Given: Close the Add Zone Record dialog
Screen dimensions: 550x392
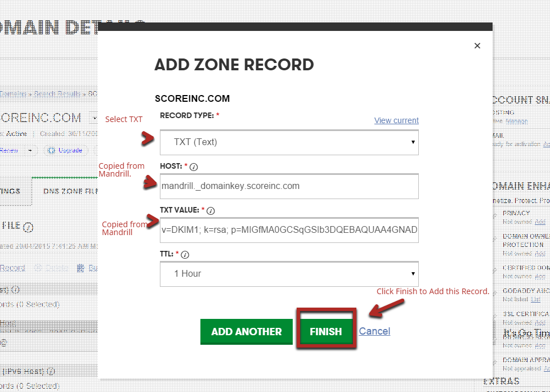Looking at the screenshot, I should (x=477, y=46).
